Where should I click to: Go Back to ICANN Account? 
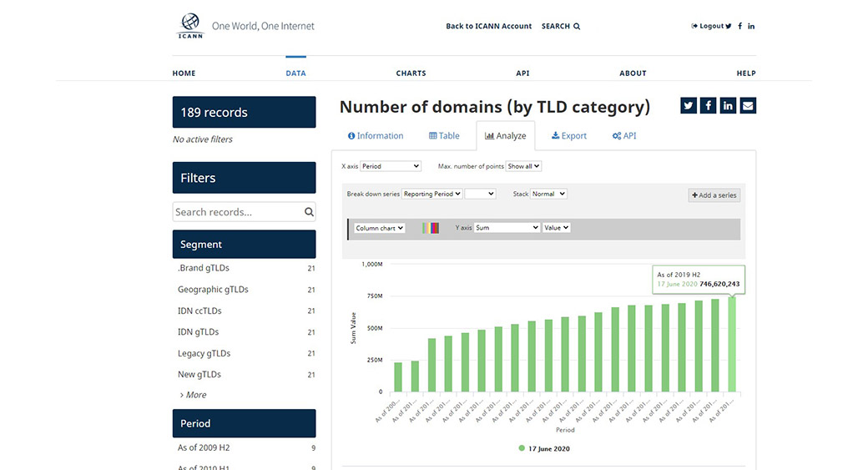(488, 27)
